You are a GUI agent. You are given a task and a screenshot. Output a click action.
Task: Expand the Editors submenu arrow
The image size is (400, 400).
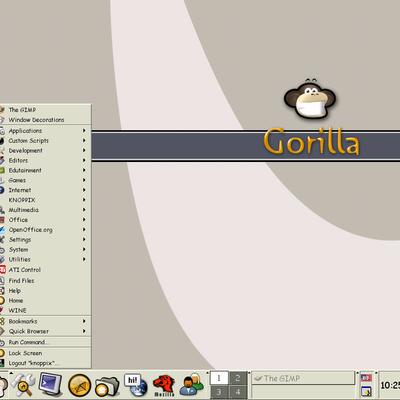[84, 160]
